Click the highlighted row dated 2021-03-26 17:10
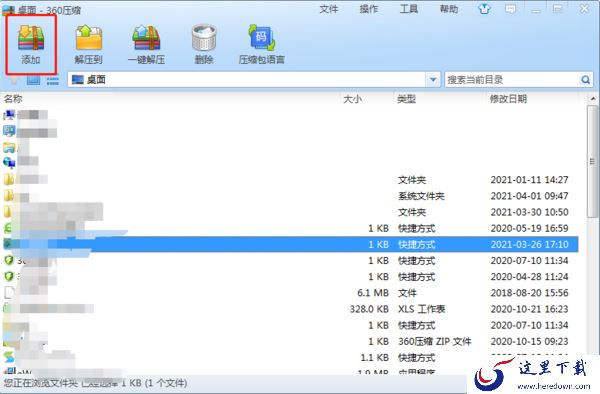Viewport: 600px width, 394px height. [290, 244]
